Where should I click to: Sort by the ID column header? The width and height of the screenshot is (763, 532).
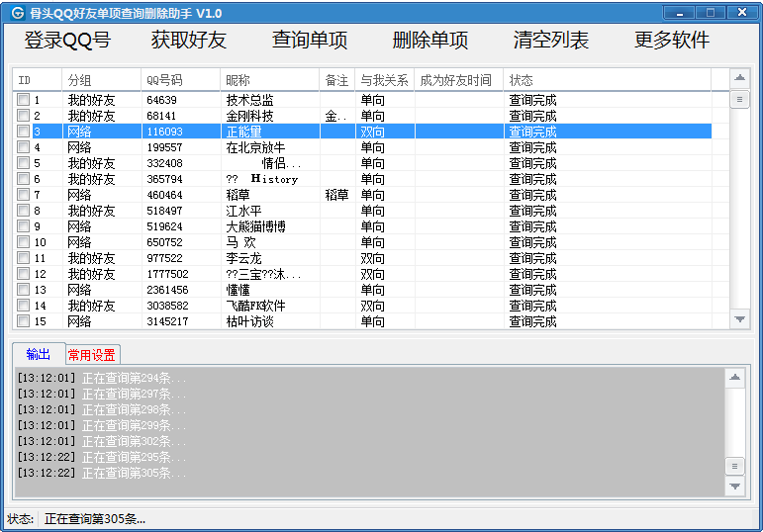[x=38, y=80]
